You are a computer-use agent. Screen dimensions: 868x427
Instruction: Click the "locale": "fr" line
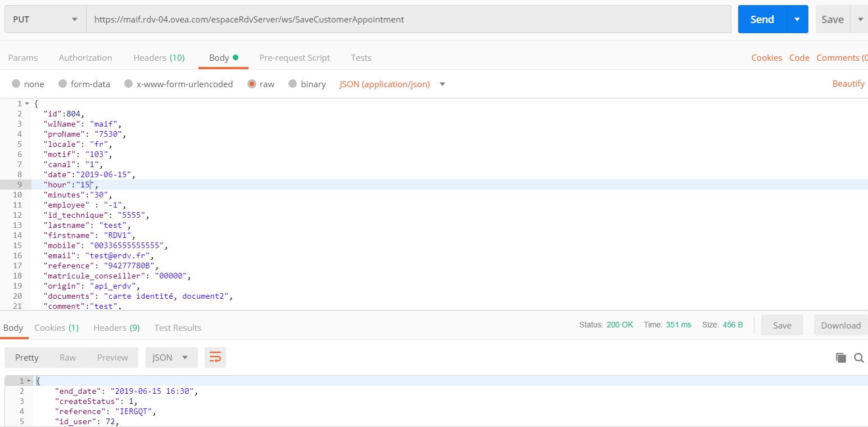[x=78, y=144]
